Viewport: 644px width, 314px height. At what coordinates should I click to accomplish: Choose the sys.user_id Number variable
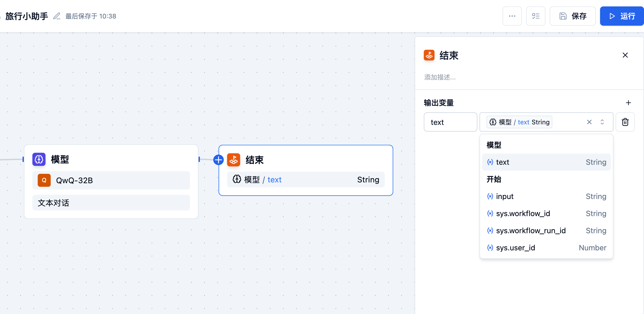point(546,248)
